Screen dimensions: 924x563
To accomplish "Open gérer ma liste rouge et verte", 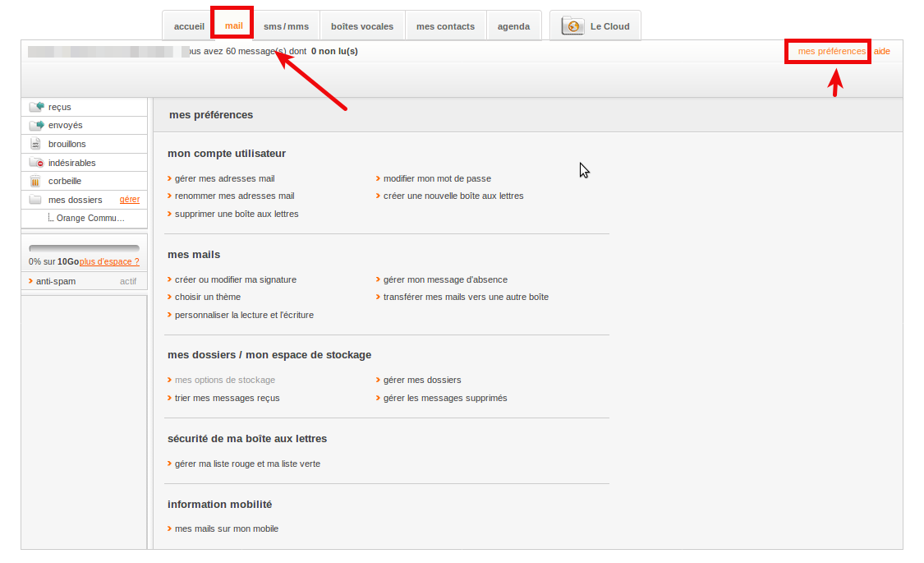I will pos(247,464).
